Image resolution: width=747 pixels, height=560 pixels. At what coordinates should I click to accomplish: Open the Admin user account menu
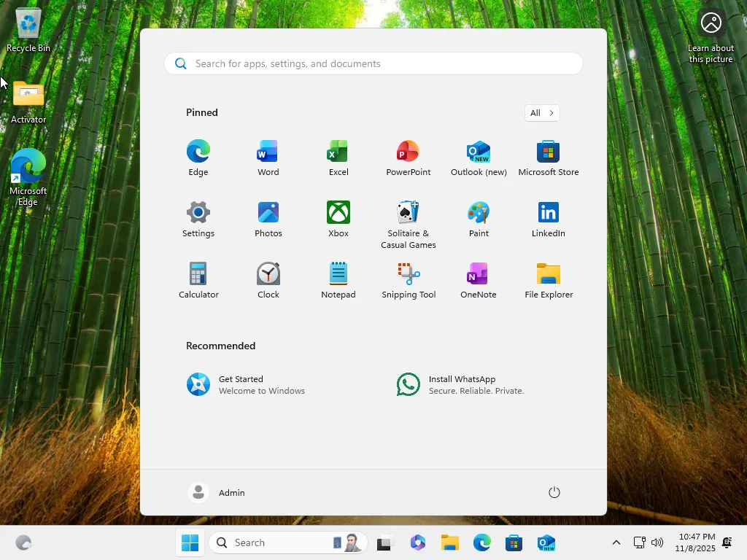pyautogui.click(x=217, y=492)
